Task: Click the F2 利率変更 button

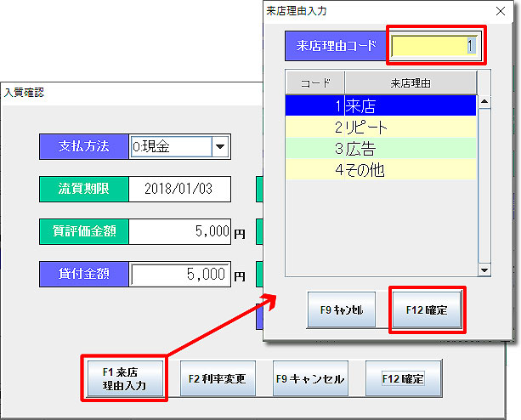Action: 218,379
